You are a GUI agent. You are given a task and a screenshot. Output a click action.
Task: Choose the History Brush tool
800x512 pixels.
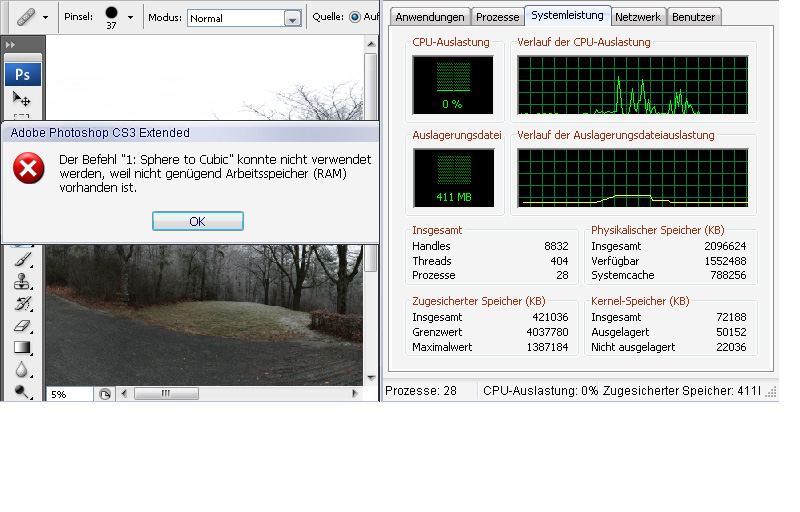point(22,303)
